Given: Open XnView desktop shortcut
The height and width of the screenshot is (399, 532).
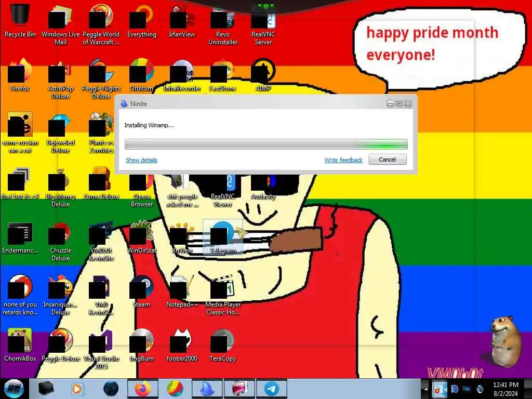Looking at the screenshot, I should click(182, 237).
